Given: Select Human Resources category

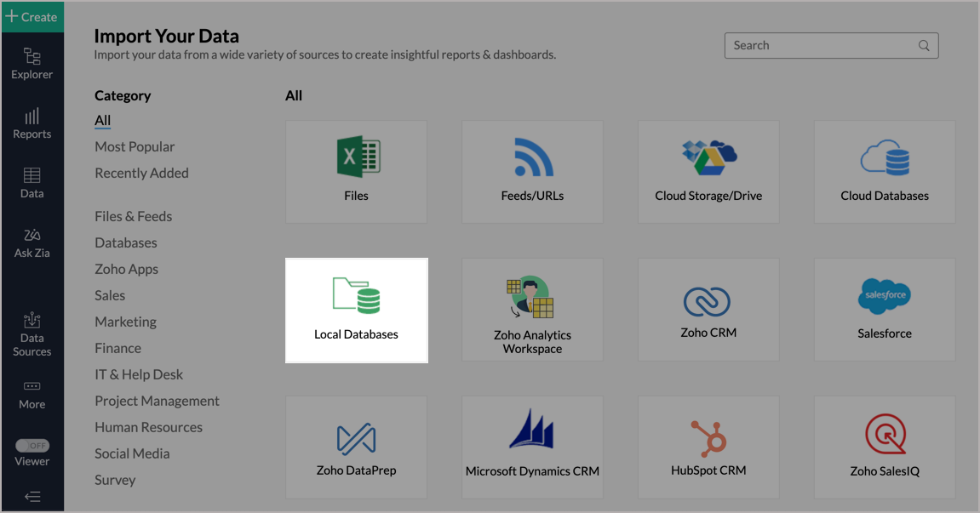Looking at the screenshot, I should tap(148, 427).
